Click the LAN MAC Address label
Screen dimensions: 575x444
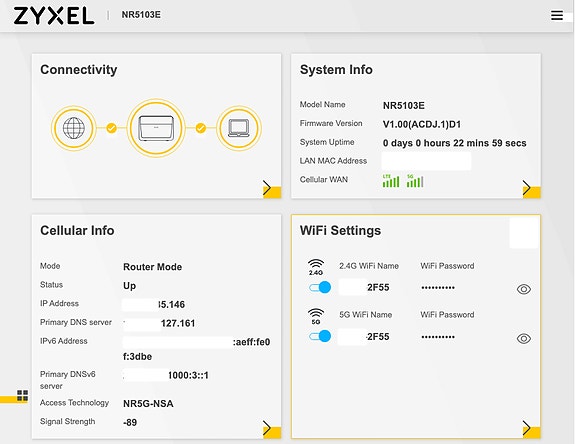[333, 161]
